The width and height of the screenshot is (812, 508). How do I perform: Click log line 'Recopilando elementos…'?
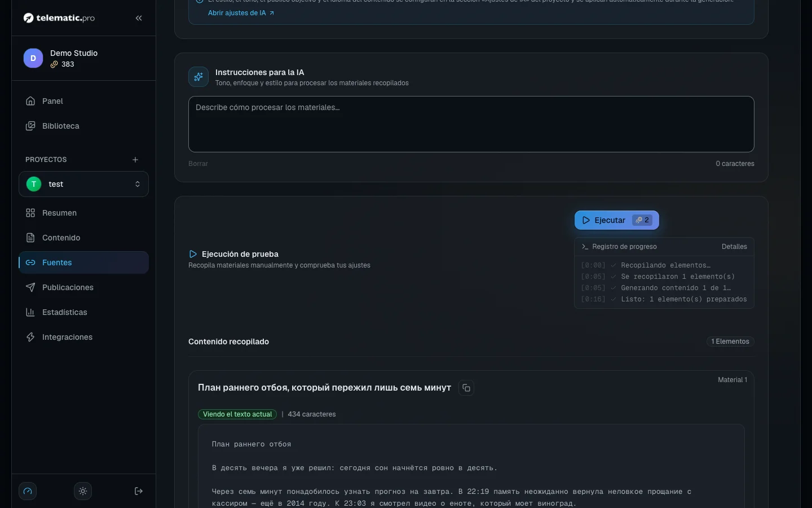coord(666,265)
